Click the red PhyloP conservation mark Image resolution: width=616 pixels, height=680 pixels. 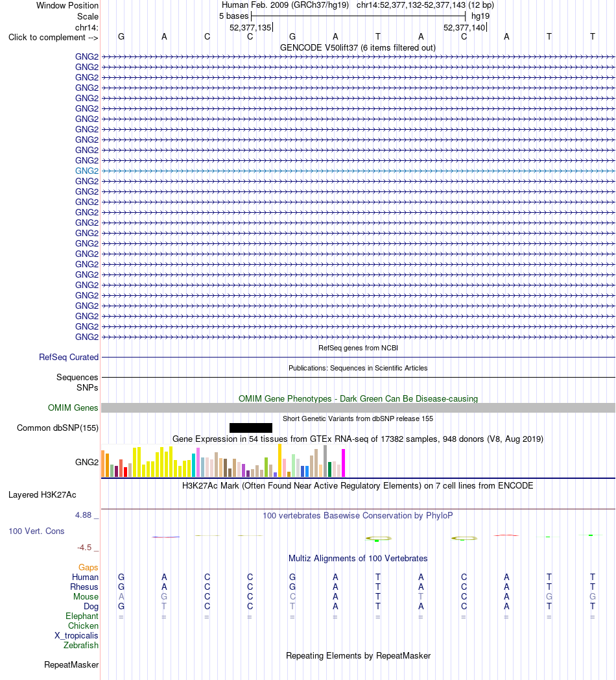pos(506,535)
